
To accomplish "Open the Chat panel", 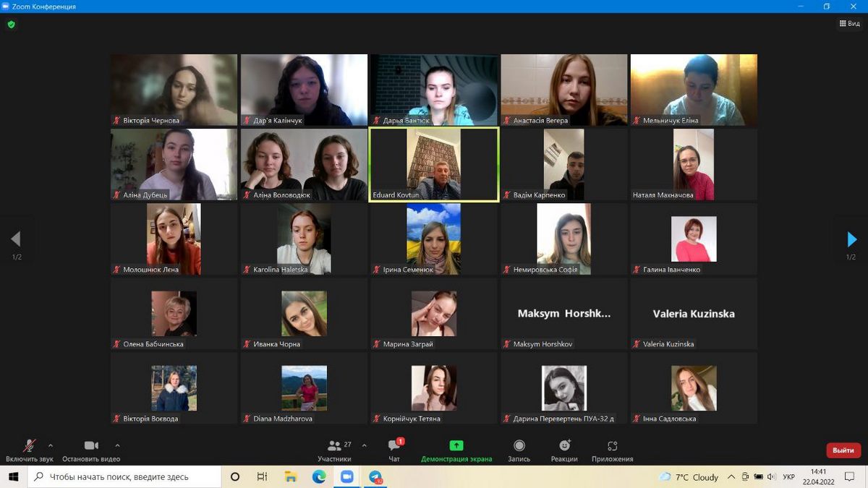I will (x=394, y=450).
